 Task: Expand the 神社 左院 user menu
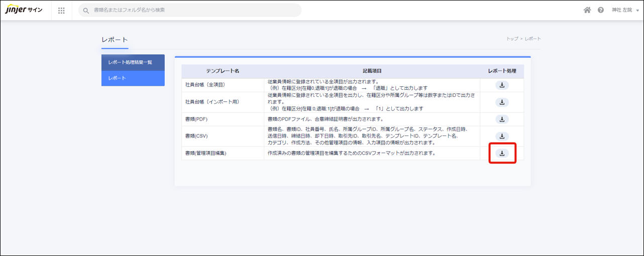tap(625, 10)
